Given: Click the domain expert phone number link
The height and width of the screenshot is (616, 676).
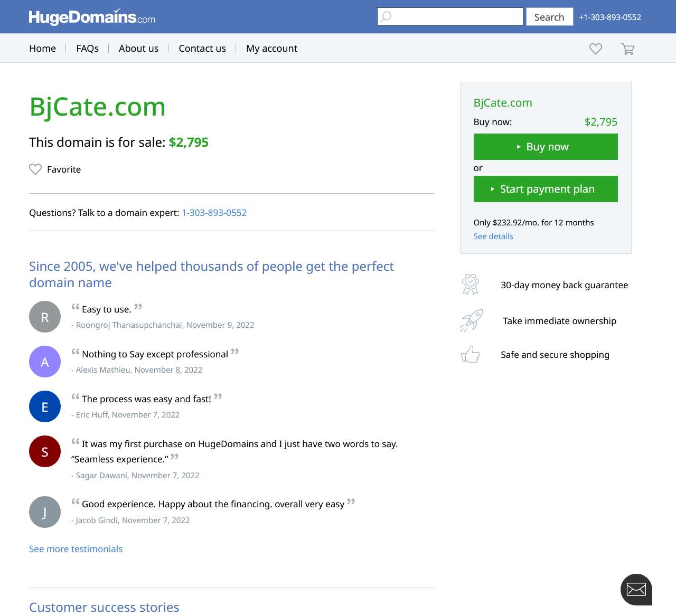Looking at the screenshot, I should coord(214,213).
